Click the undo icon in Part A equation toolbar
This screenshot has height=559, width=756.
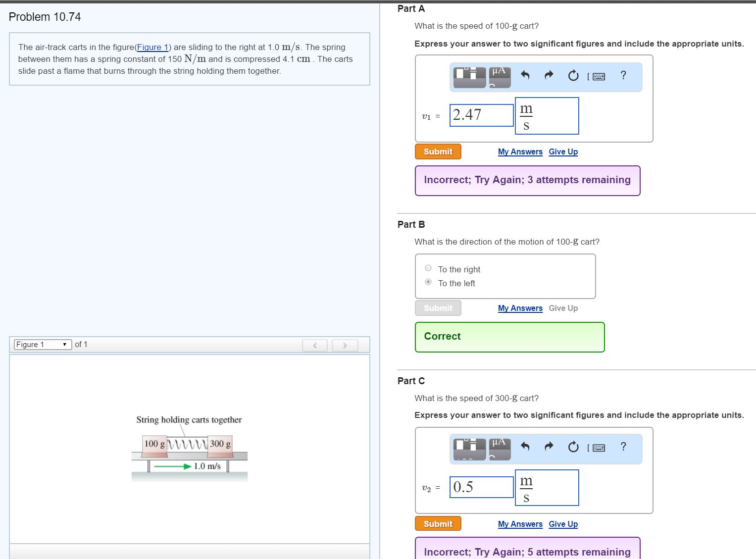click(x=524, y=75)
